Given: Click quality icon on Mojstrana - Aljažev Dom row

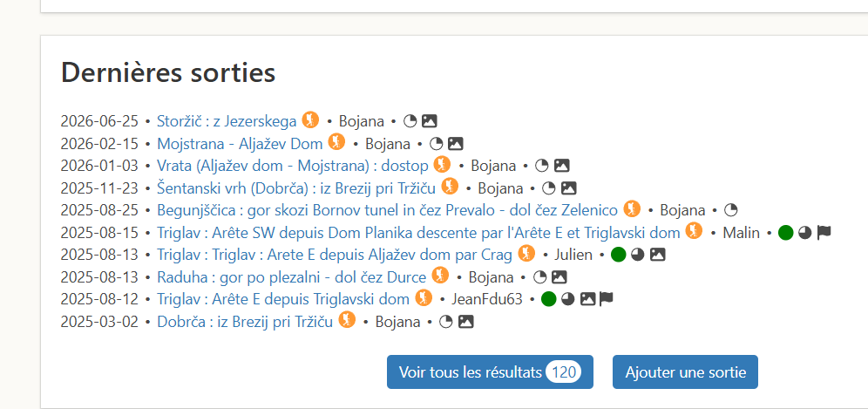Looking at the screenshot, I should 437,144.
